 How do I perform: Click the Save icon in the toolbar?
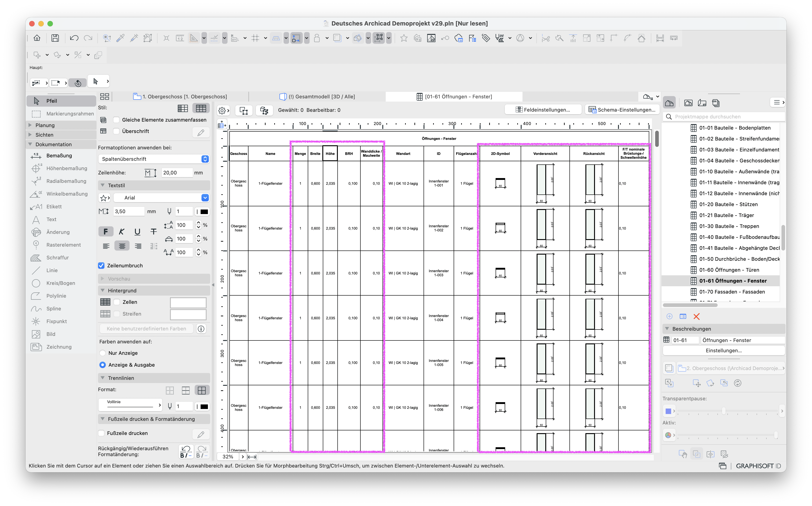coord(55,38)
